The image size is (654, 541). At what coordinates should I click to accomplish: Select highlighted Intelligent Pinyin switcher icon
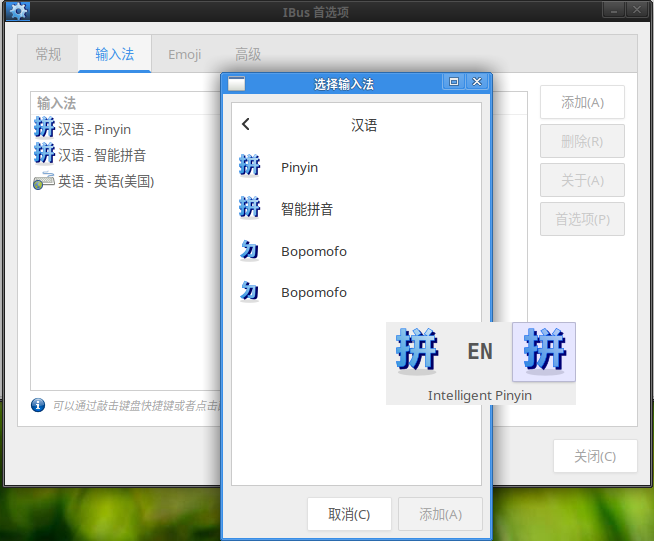(544, 352)
